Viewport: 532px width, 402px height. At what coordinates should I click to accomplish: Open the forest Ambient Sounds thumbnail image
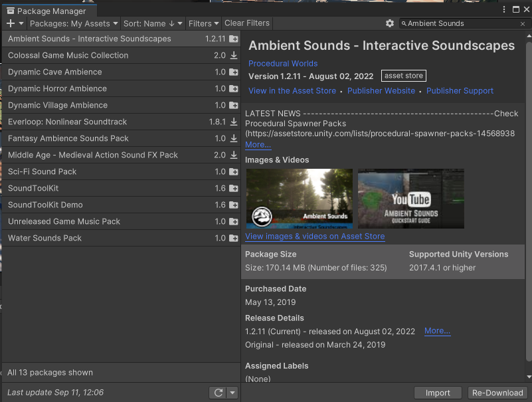click(x=300, y=199)
